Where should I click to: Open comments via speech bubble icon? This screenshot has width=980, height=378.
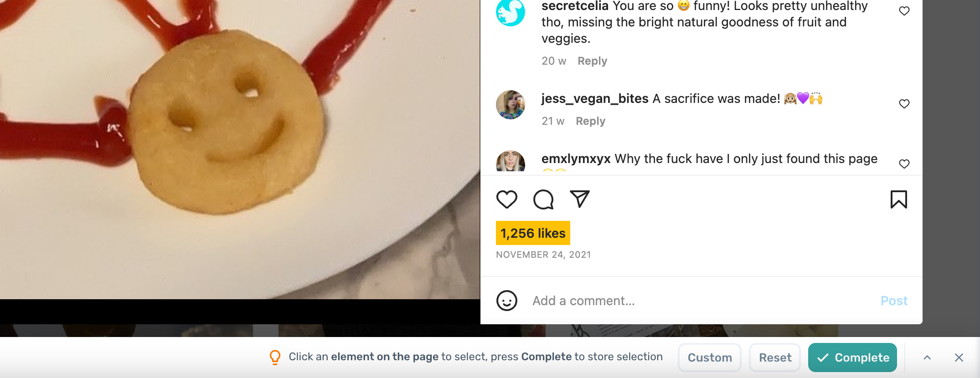coord(543,199)
